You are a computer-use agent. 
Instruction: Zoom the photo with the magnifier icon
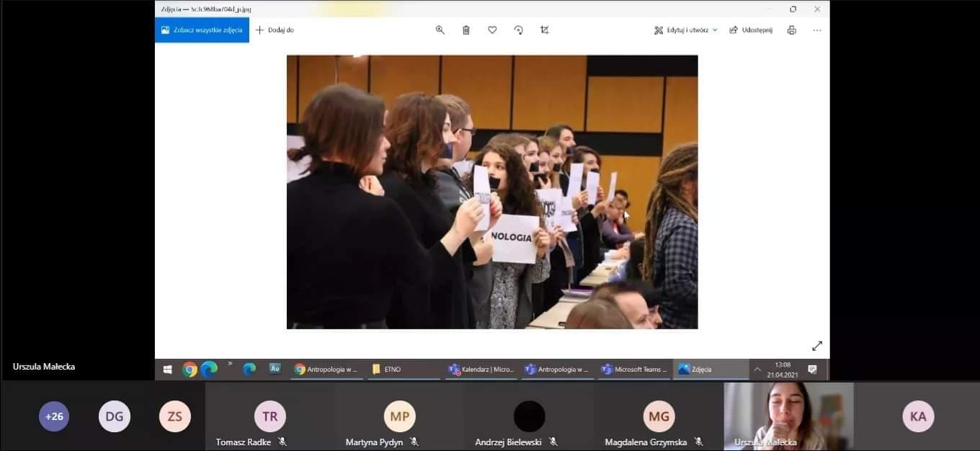point(440,30)
